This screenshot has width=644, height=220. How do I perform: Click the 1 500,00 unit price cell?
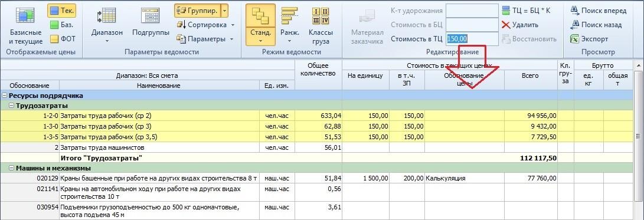tap(365, 179)
